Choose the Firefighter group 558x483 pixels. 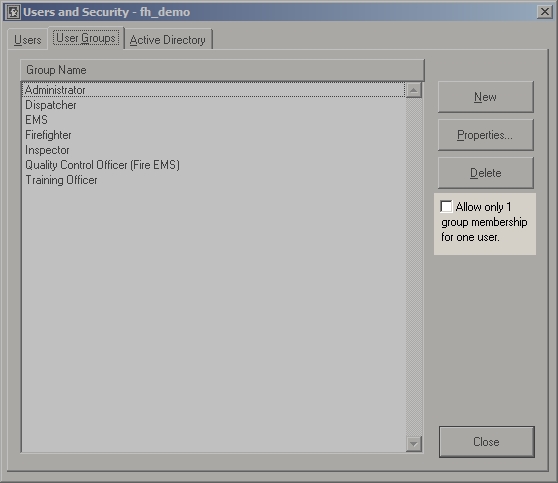point(213,135)
